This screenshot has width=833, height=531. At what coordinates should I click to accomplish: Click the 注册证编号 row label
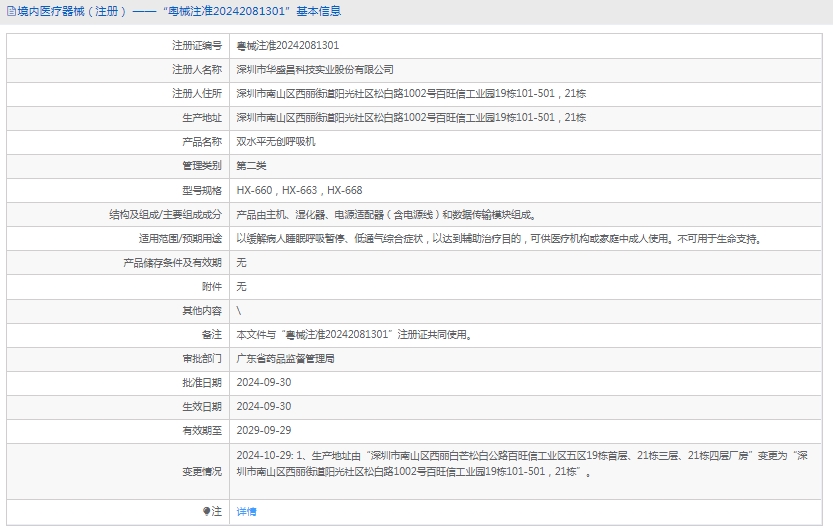pos(196,46)
